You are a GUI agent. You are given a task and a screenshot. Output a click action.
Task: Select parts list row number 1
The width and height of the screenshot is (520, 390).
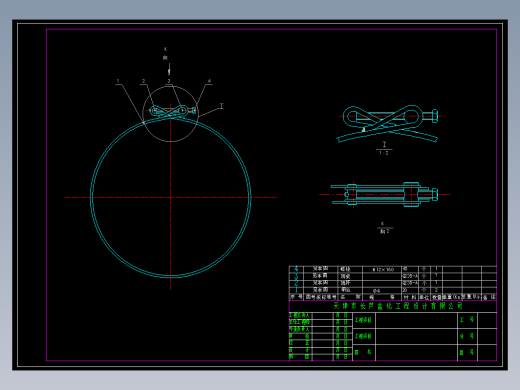click(x=393, y=290)
